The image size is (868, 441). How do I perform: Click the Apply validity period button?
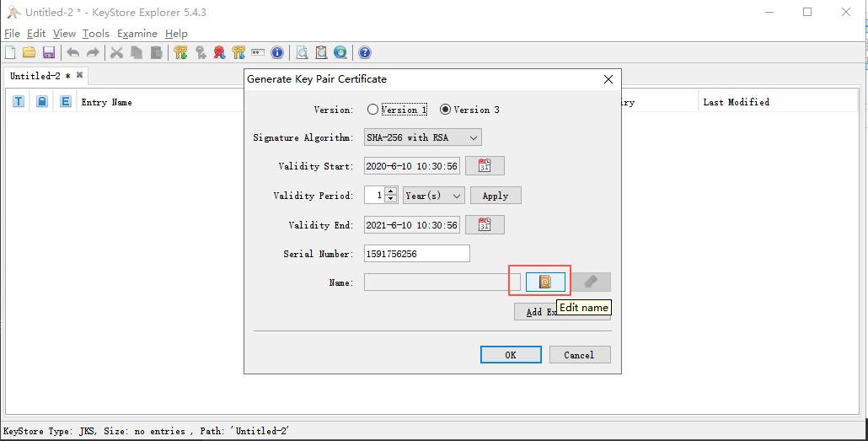click(496, 196)
